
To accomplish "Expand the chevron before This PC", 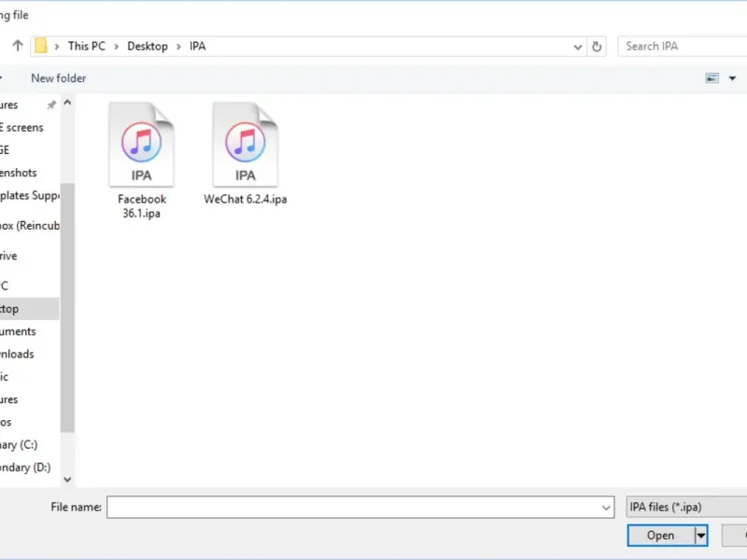I will pyautogui.click(x=57, y=47).
